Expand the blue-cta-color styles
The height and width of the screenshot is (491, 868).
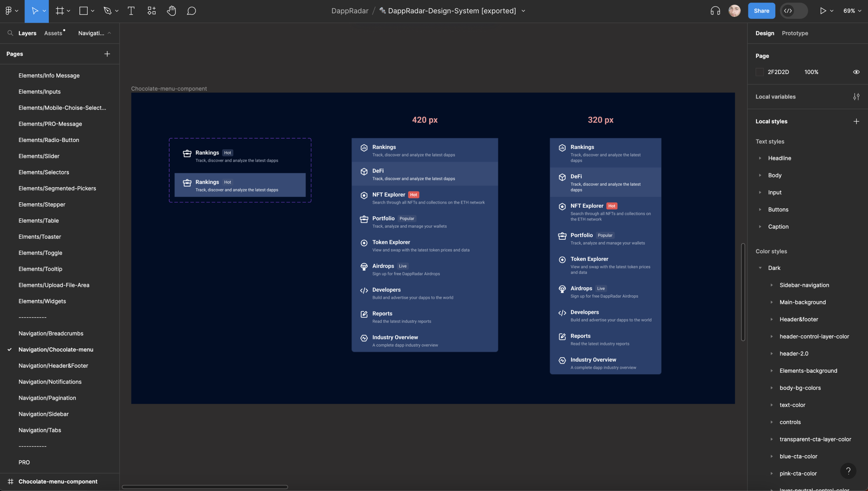coord(772,456)
